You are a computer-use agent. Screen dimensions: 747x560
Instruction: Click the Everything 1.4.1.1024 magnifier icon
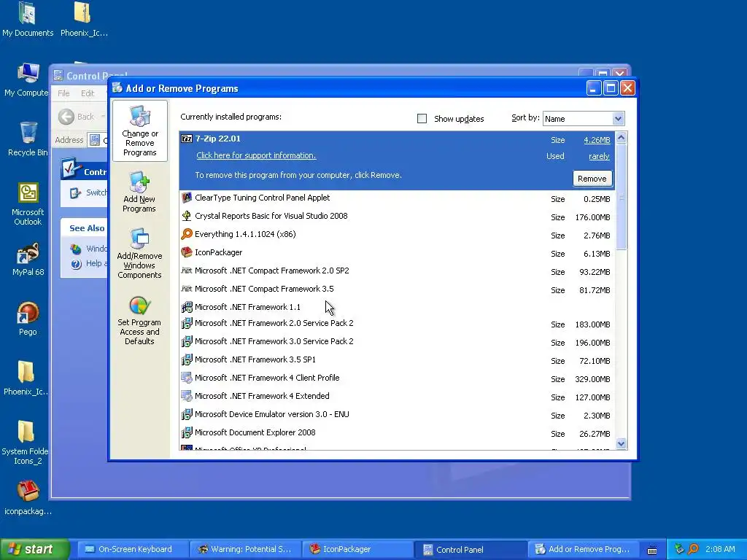(x=187, y=234)
